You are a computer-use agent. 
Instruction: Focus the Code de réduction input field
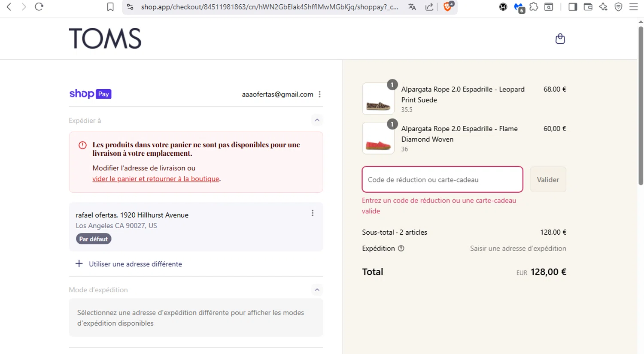442,179
